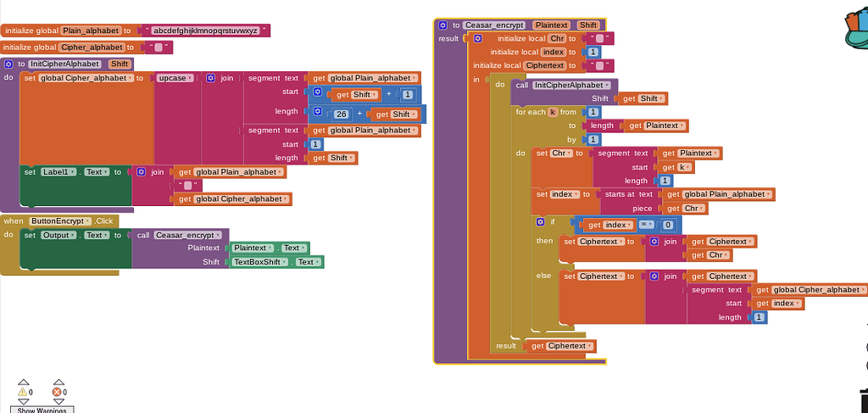Image resolution: width=868 pixels, height=413 pixels.
Task: Click the abcdefghijklmnopqrstuvwxyz text field
Action: click(206, 31)
